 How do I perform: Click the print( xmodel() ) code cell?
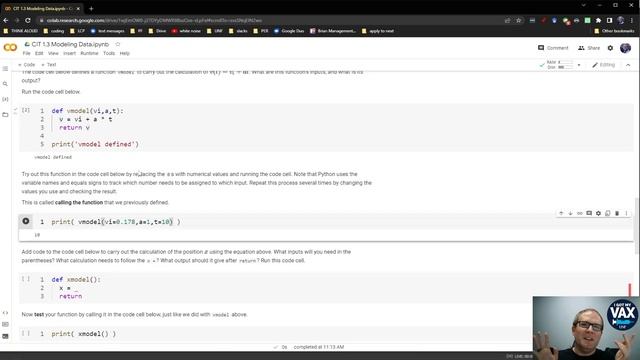click(x=326, y=334)
